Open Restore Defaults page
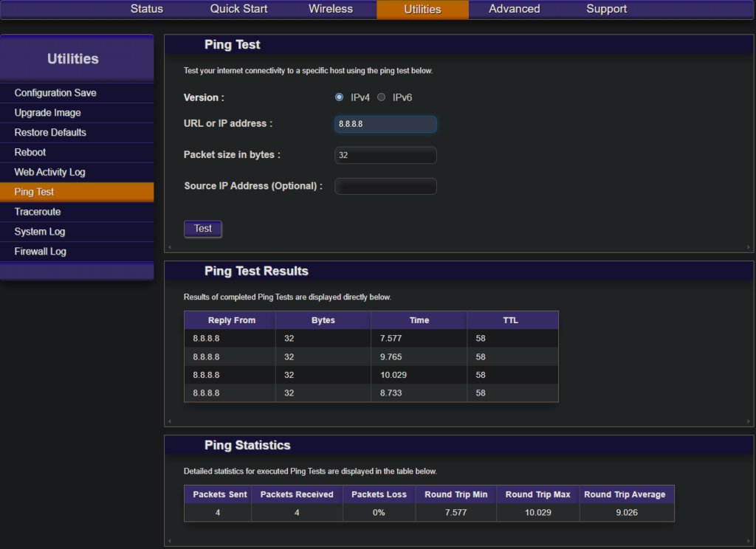This screenshot has width=756, height=549. (x=50, y=133)
